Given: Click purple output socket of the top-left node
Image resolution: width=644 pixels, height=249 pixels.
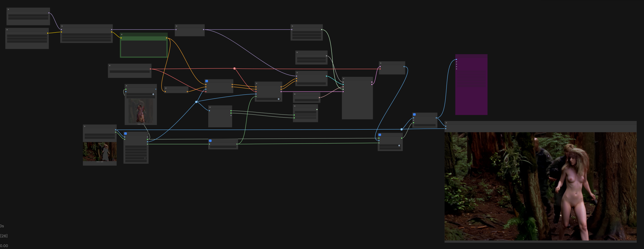Looking at the screenshot, I should click(49, 13).
